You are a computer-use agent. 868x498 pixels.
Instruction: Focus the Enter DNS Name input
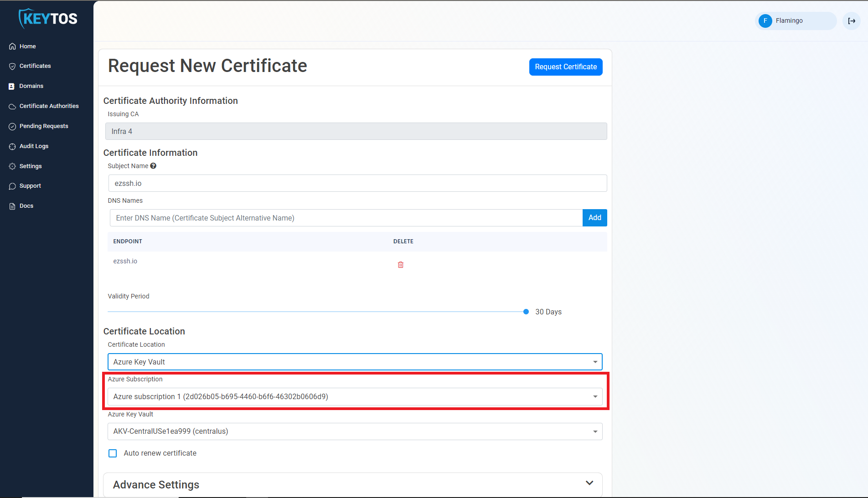(x=346, y=218)
